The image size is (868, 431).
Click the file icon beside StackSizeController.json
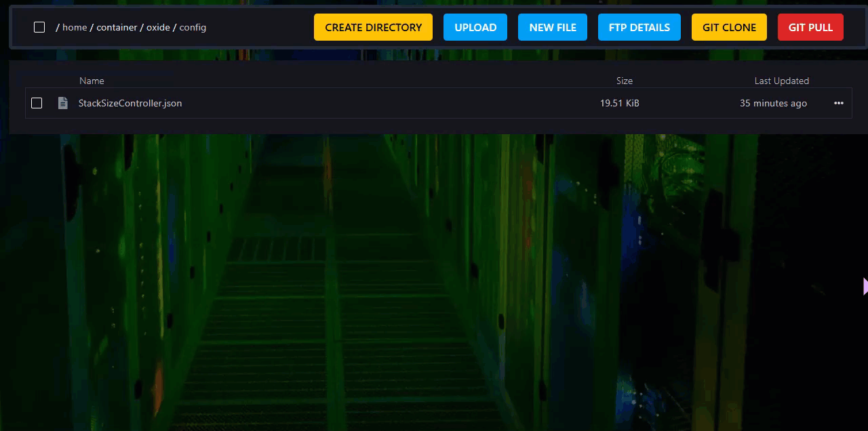click(63, 103)
